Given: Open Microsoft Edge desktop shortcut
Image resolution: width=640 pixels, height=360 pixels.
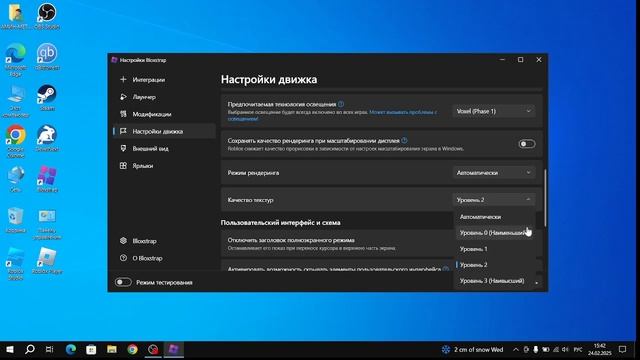Looking at the screenshot, I should [x=16, y=60].
